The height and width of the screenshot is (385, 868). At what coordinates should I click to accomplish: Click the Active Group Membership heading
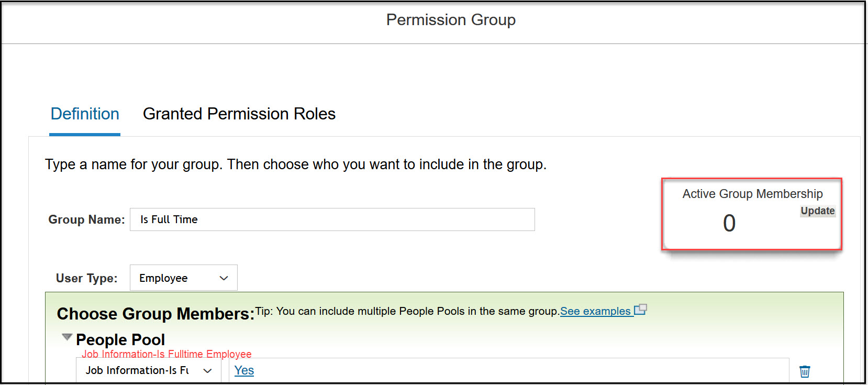[752, 194]
